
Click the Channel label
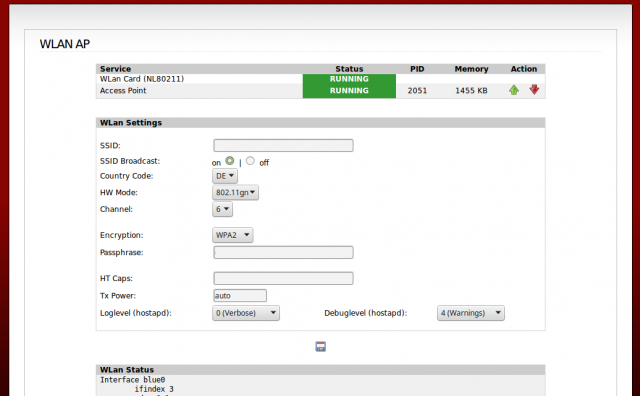click(116, 209)
